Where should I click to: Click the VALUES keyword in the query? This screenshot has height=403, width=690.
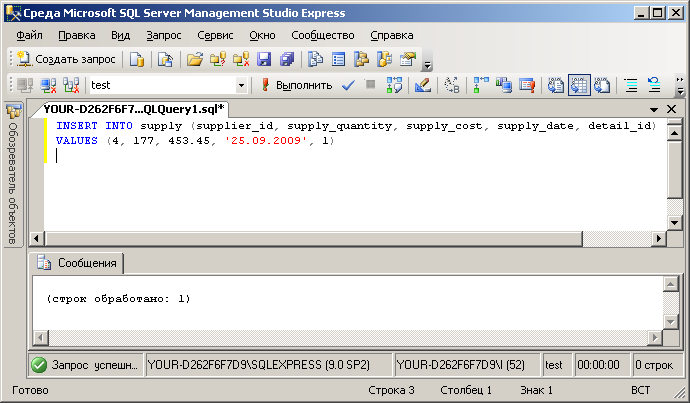pos(77,141)
